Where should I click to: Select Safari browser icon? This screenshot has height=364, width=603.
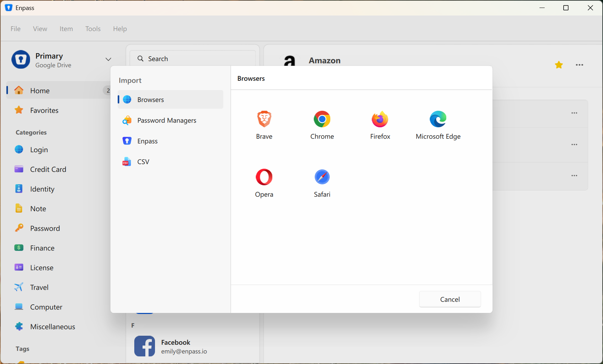coord(322,177)
